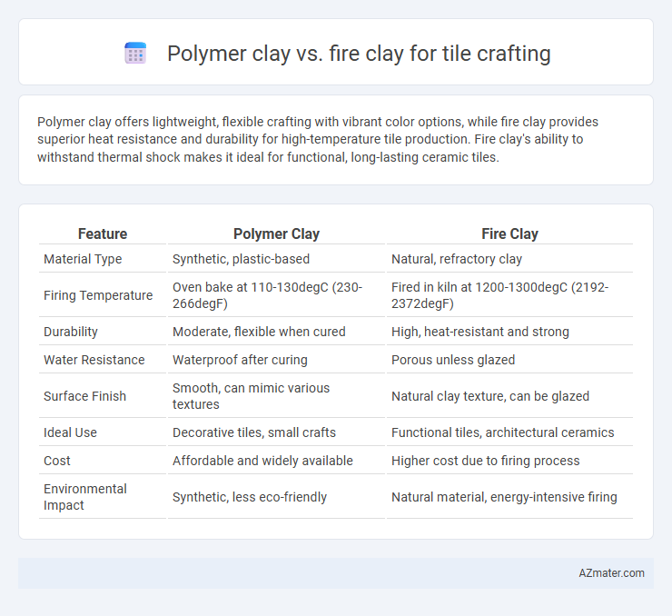672x616 pixels.
Task: Click the cell 'Waterproof after curing'
Action: [240, 360]
